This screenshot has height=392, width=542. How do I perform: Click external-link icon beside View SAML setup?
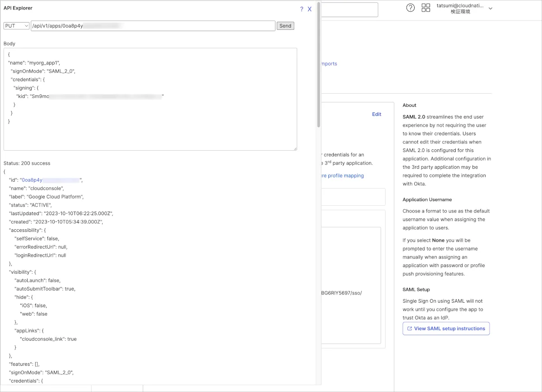(x=410, y=328)
